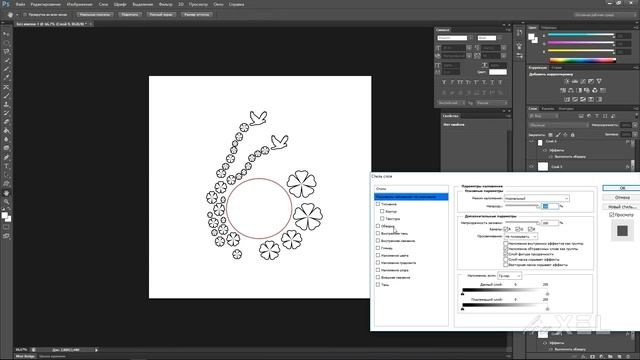Select the Zoom tool

(6, 202)
